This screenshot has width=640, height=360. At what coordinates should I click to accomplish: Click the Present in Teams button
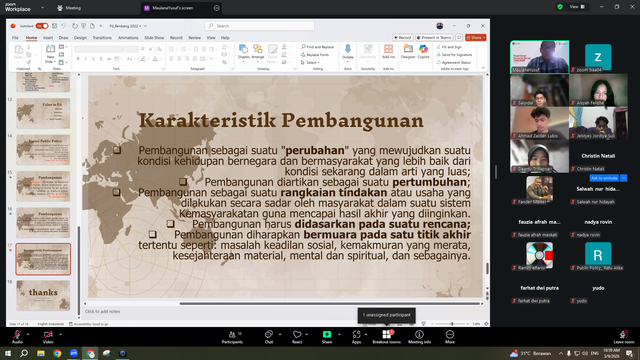[x=434, y=38]
